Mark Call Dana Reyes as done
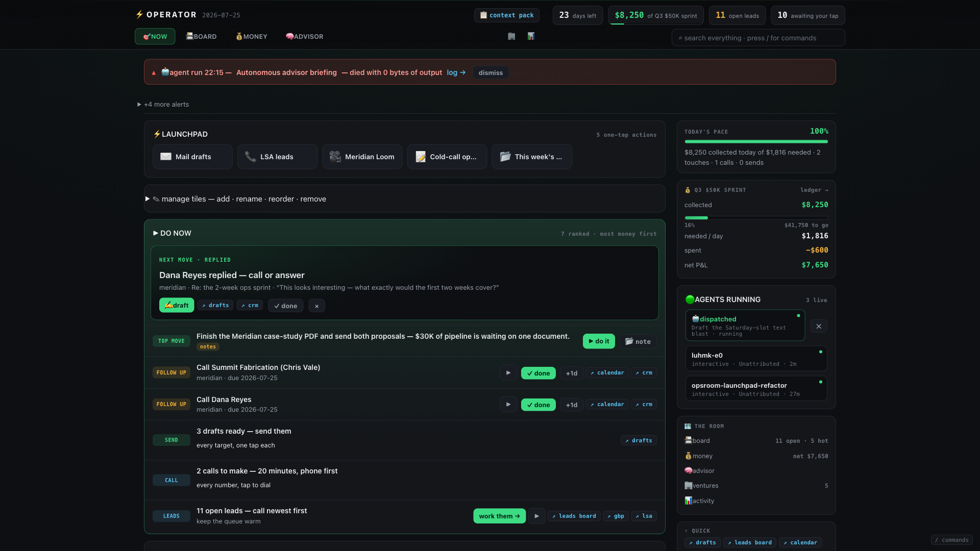 [538, 405]
